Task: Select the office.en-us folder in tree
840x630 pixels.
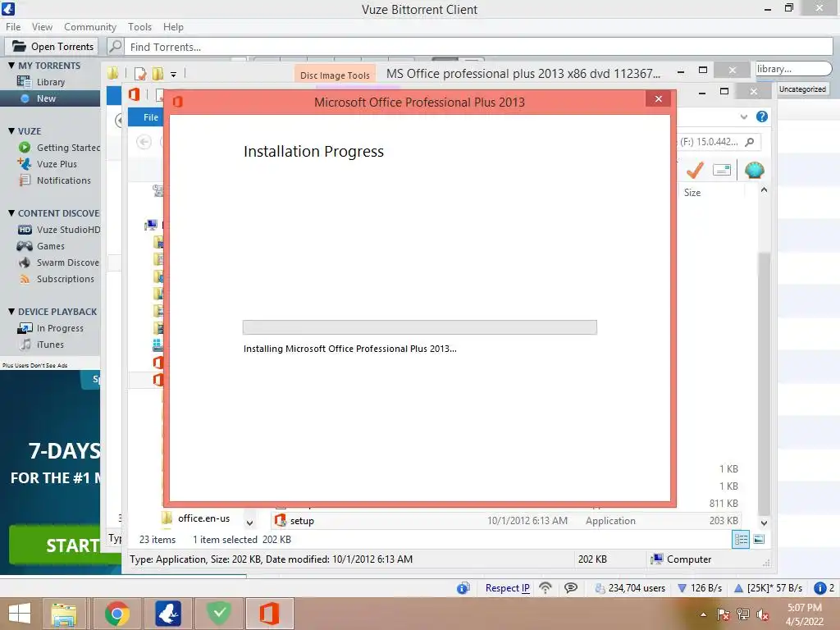Action: (x=203, y=518)
